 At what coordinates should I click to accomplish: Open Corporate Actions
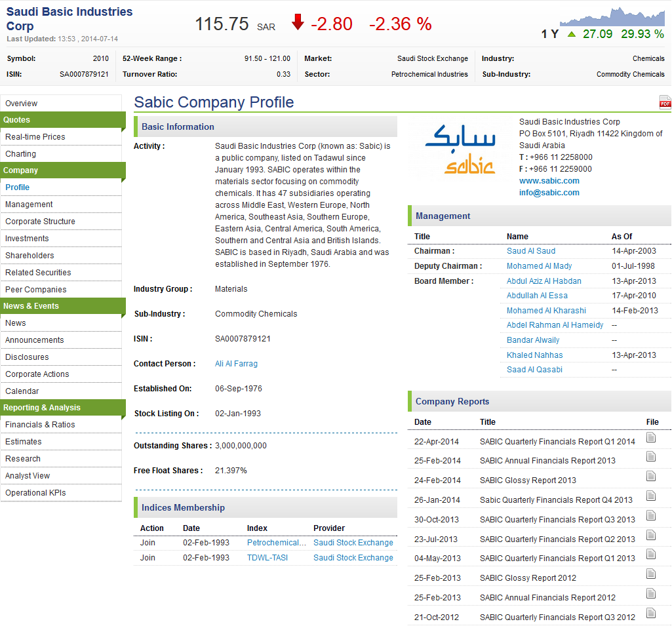(61, 374)
